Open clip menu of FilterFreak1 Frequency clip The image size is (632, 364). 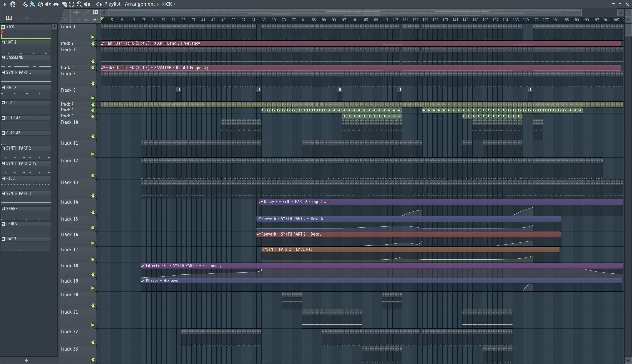coord(143,265)
